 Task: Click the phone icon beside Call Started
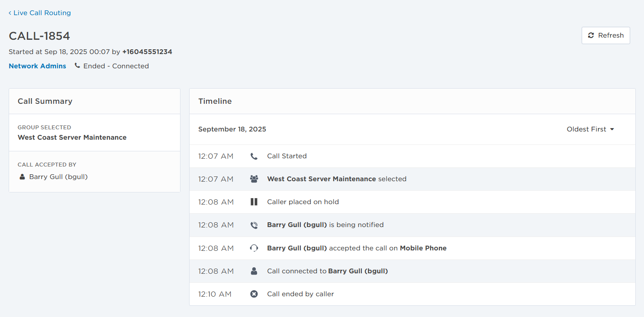click(254, 156)
